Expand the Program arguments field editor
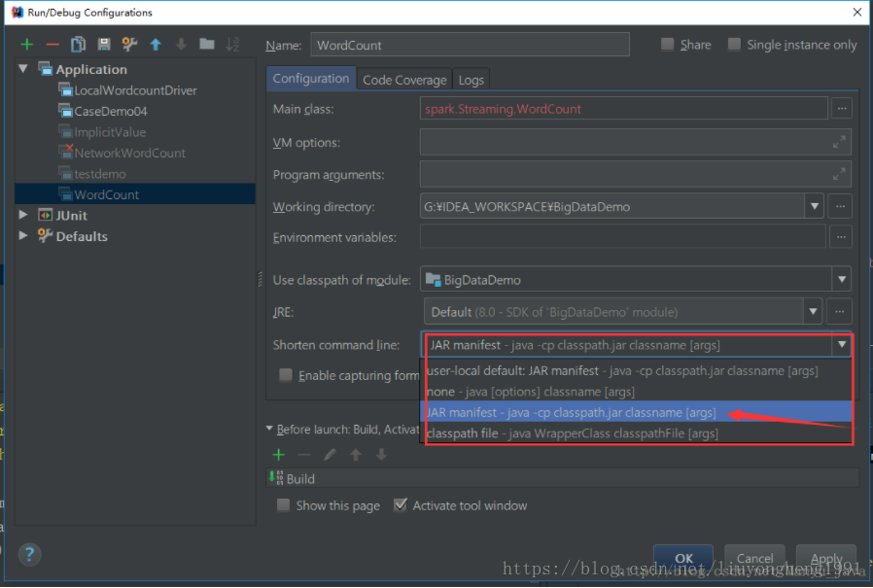Screen dimensions: 873x588 838,174
